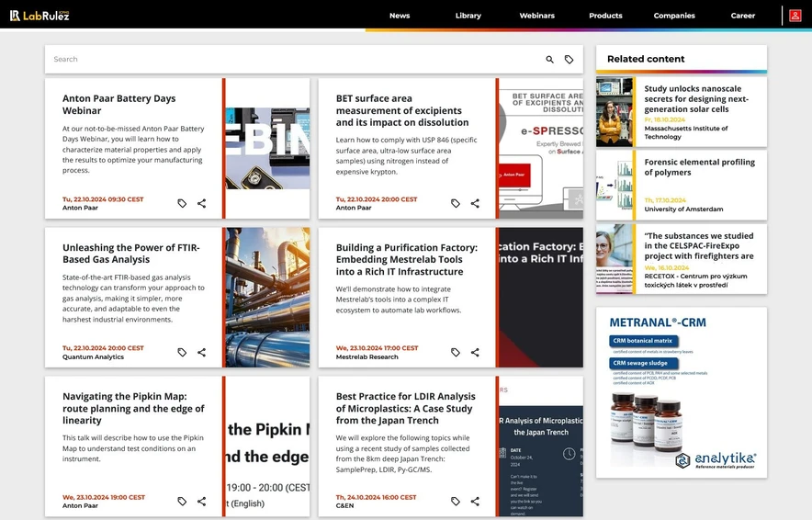Click the METRANAL-CRM analytika advertisement
The image size is (812, 520).
[682, 392]
